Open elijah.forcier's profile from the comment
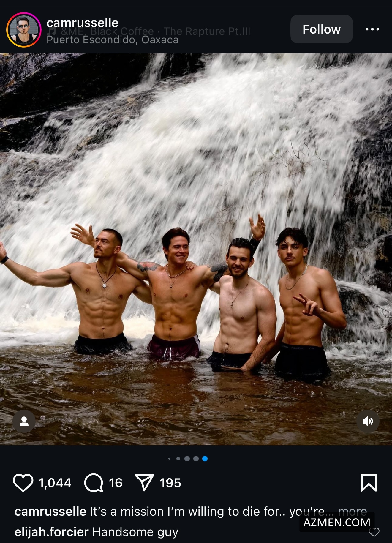This screenshot has width=392, height=543. tap(51, 532)
